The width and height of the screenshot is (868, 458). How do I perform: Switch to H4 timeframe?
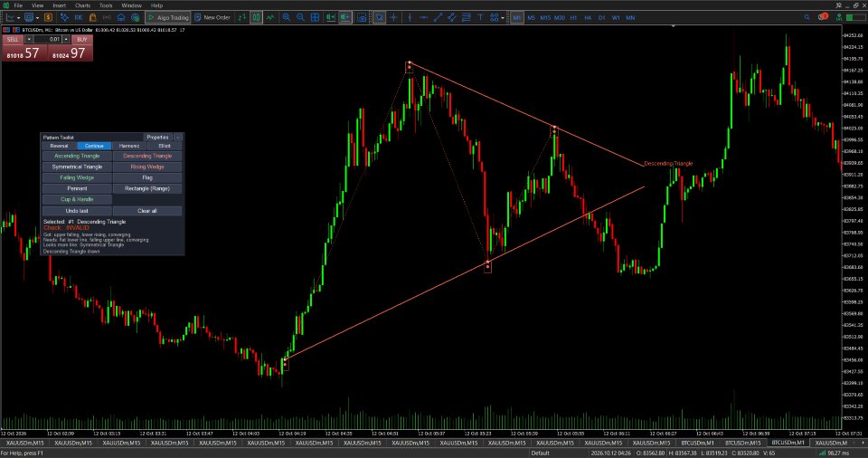[x=588, y=18]
